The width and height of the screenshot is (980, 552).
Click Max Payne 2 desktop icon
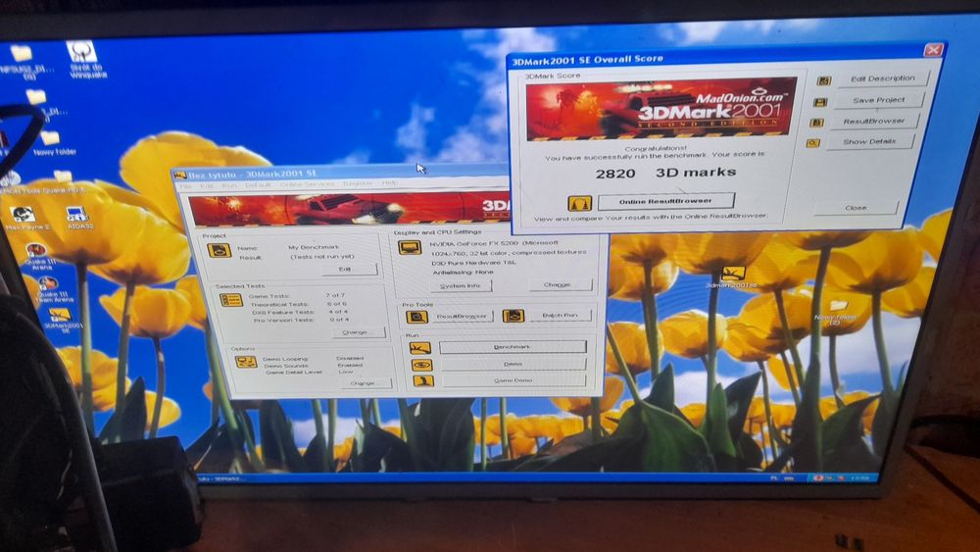[x=25, y=219]
